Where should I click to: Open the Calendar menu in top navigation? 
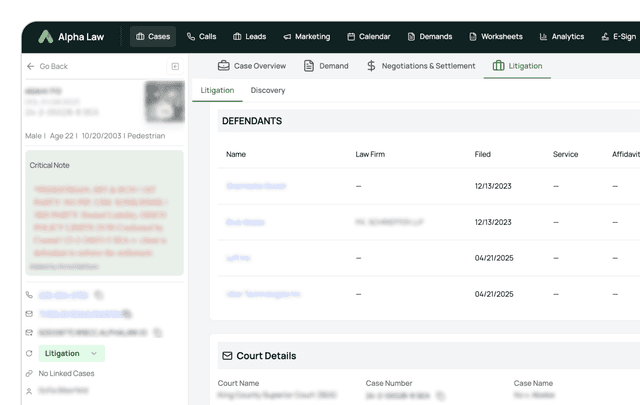point(369,37)
